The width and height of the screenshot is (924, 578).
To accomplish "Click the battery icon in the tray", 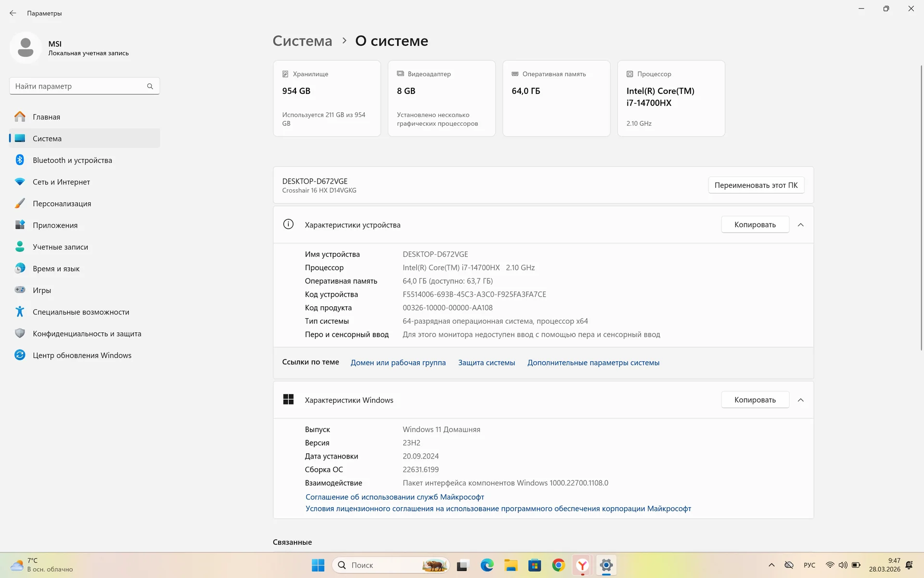I will [856, 565].
